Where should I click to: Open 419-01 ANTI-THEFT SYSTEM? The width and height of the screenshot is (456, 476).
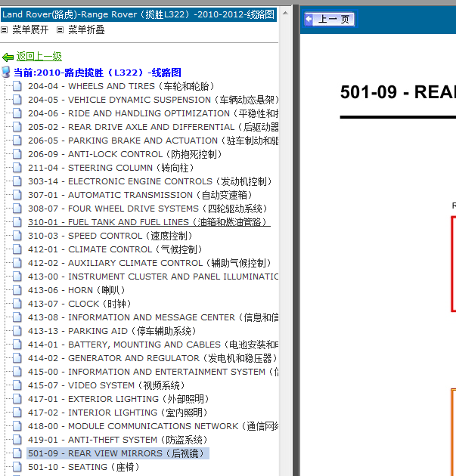pyautogui.click(x=118, y=440)
